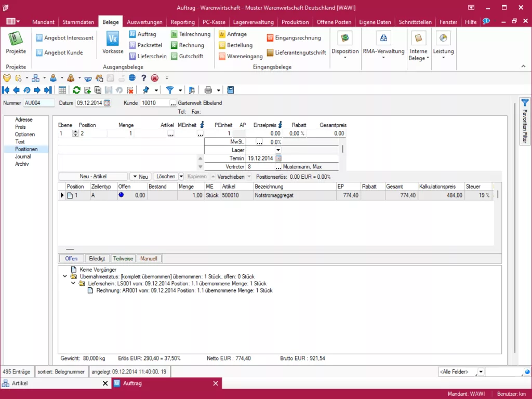
Task: Close the Auftrag window tab
Action: [216, 383]
